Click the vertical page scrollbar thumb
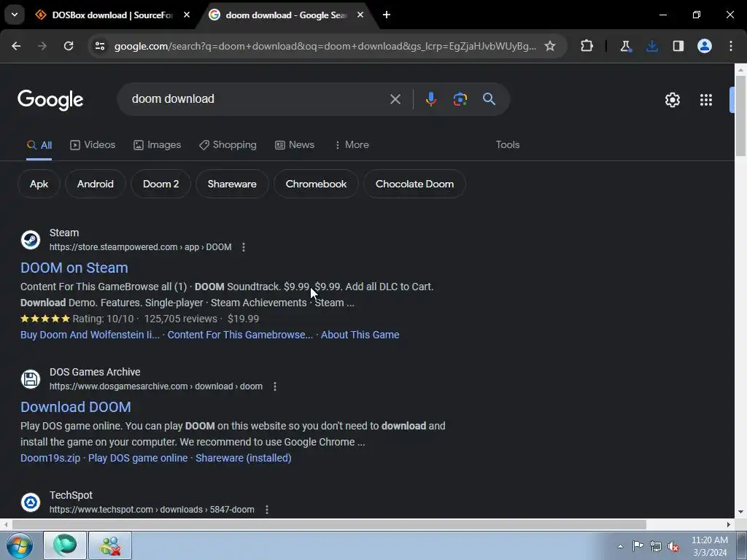This screenshot has width=747, height=560. point(741,116)
